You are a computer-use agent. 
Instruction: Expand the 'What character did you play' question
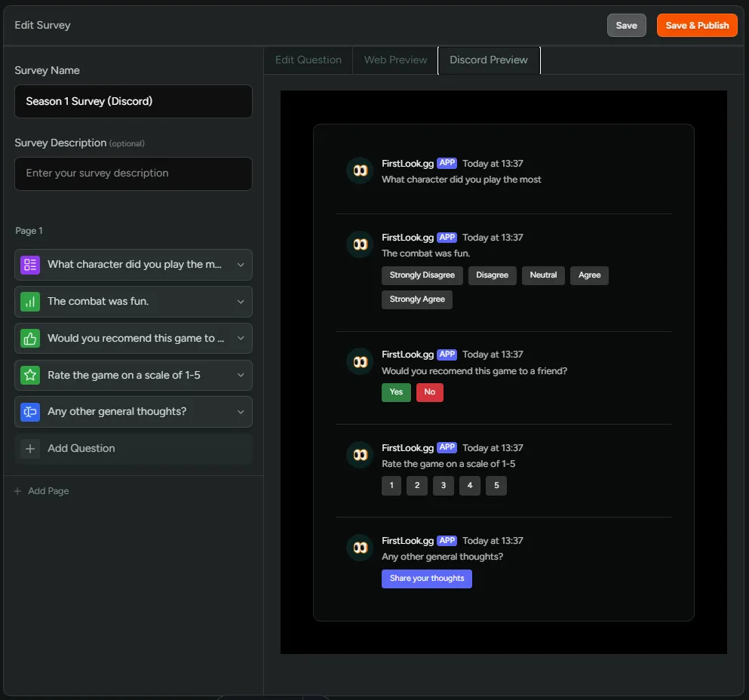(240, 265)
